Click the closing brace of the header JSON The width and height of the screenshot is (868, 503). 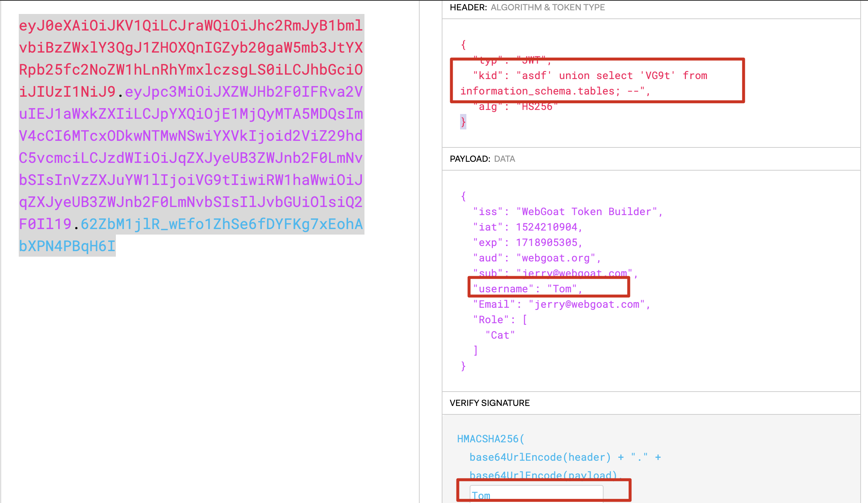pos(463,122)
